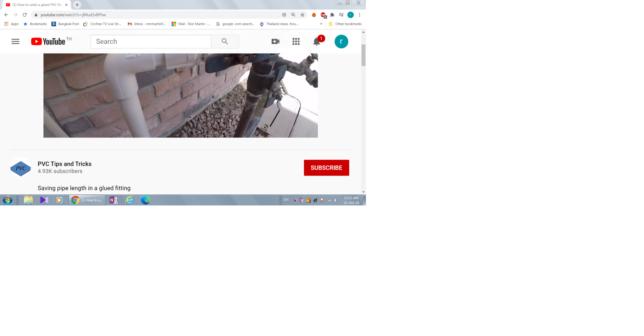Open the Chrome profile avatar
Viewport: 644px width, 336px height.
pos(351,15)
